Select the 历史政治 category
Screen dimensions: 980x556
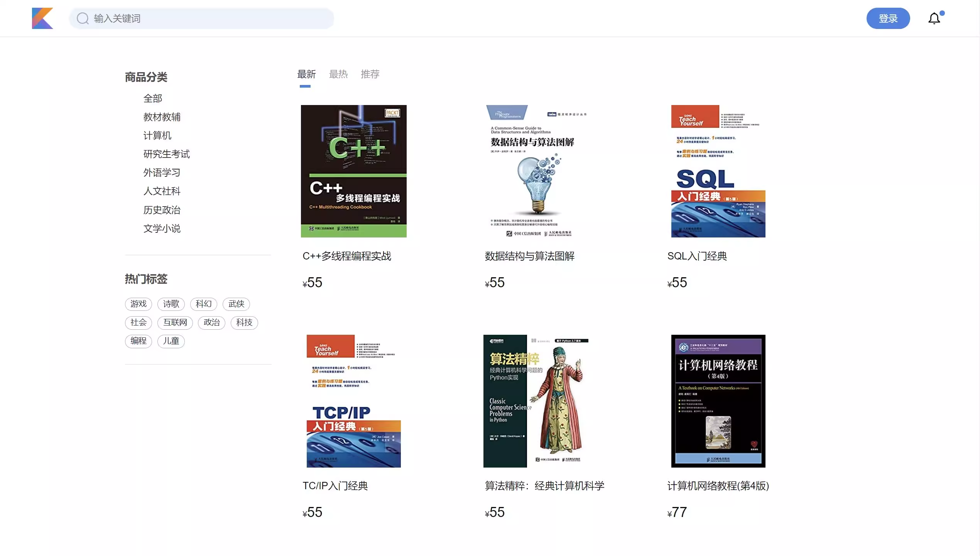click(x=162, y=210)
